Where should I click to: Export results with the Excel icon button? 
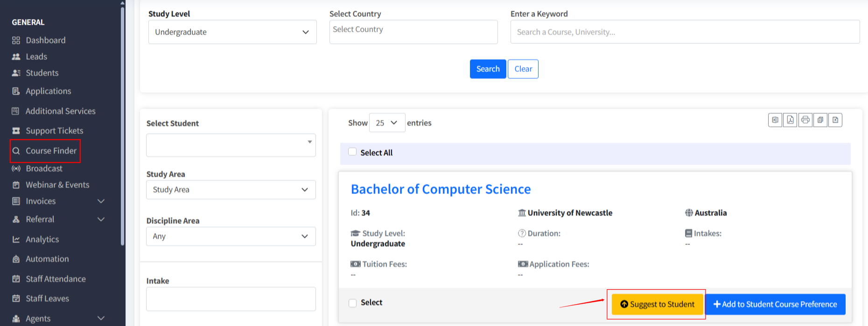tap(775, 120)
